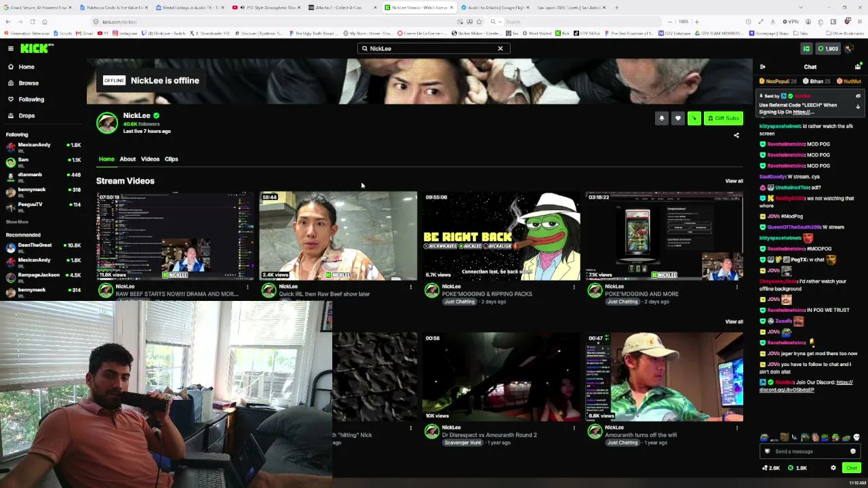Open the green gift icon in header
This screenshot has width=868, height=488.
(806, 49)
